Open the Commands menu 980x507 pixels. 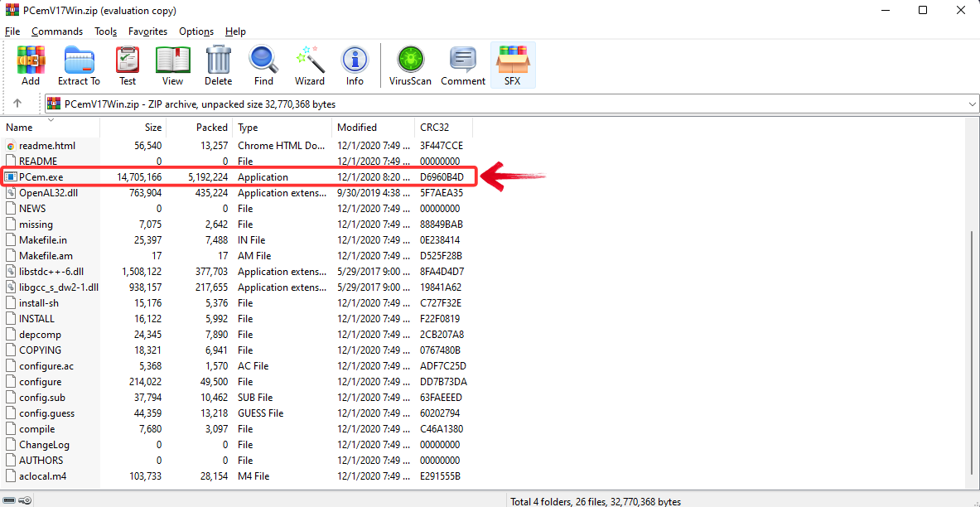(57, 31)
